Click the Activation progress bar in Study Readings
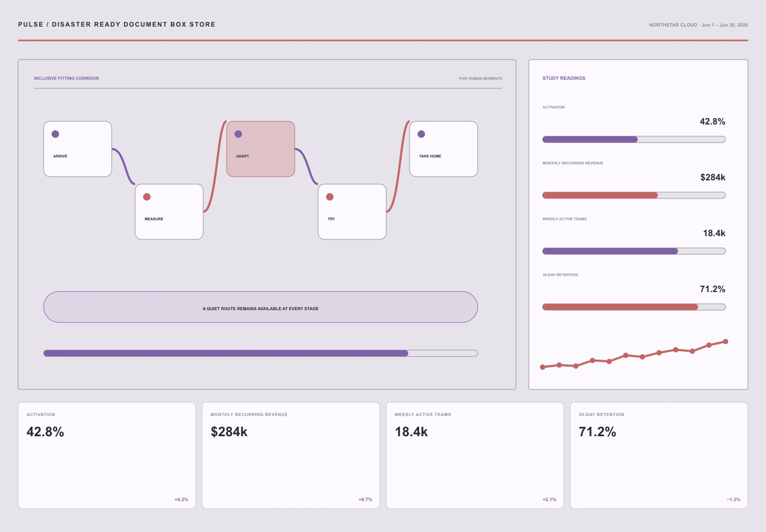The image size is (766, 532). click(634, 139)
